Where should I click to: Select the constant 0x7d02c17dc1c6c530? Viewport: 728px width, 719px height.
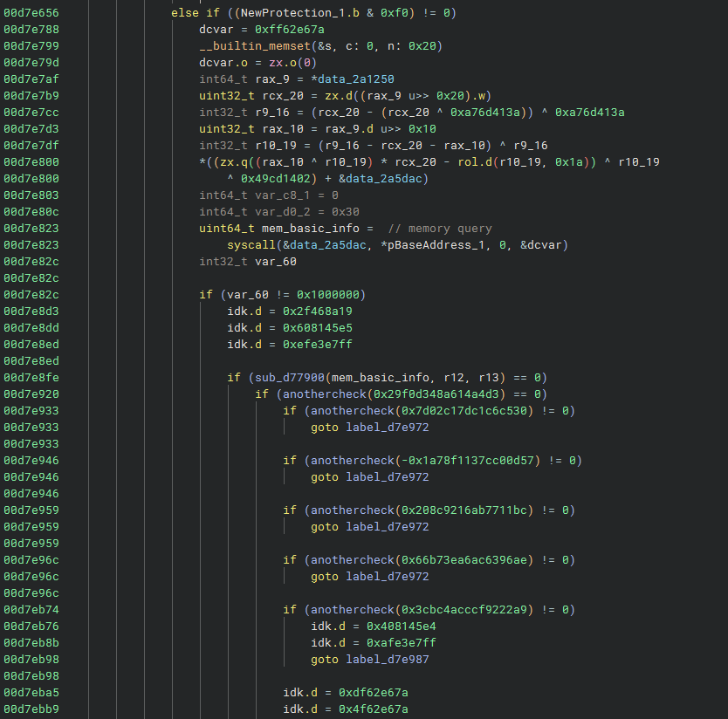click(x=464, y=411)
